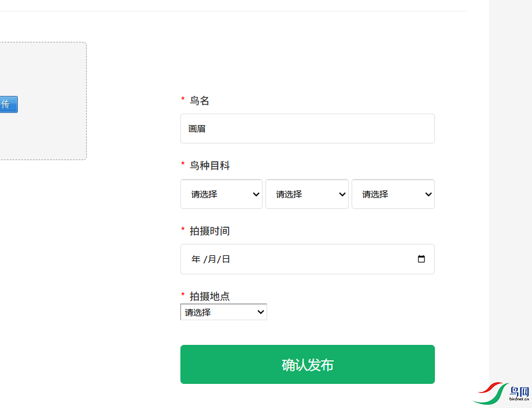Screen dimensions: 532x408
Task: Open the first 鸟种目科 dropdown
Action: coord(221,194)
